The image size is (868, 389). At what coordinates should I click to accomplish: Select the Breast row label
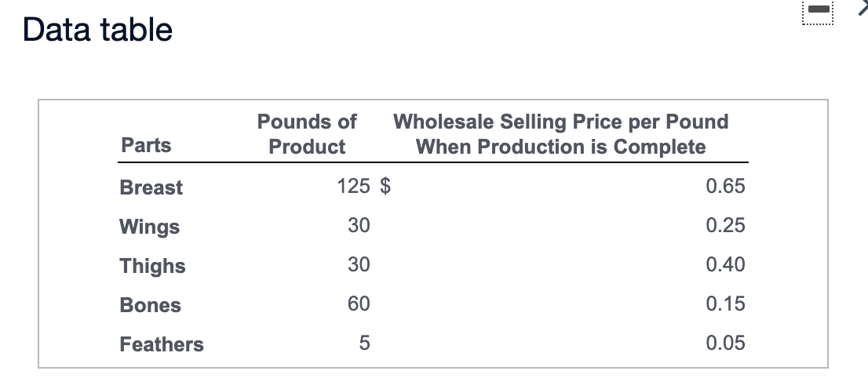point(151,187)
